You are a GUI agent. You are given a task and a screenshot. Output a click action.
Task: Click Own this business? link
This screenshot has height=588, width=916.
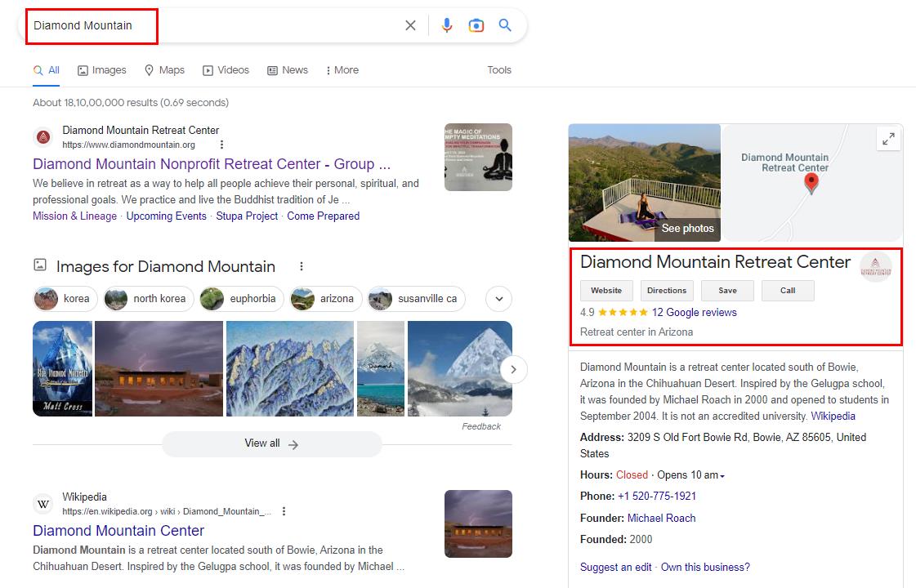click(705, 567)
